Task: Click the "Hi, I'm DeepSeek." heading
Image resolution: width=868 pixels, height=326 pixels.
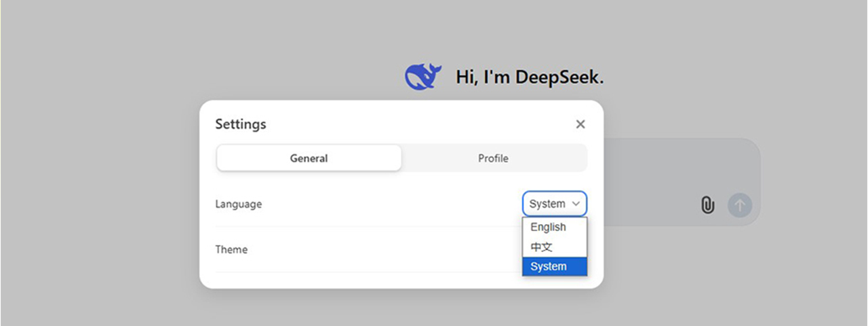Action: [x=530, y=77]
